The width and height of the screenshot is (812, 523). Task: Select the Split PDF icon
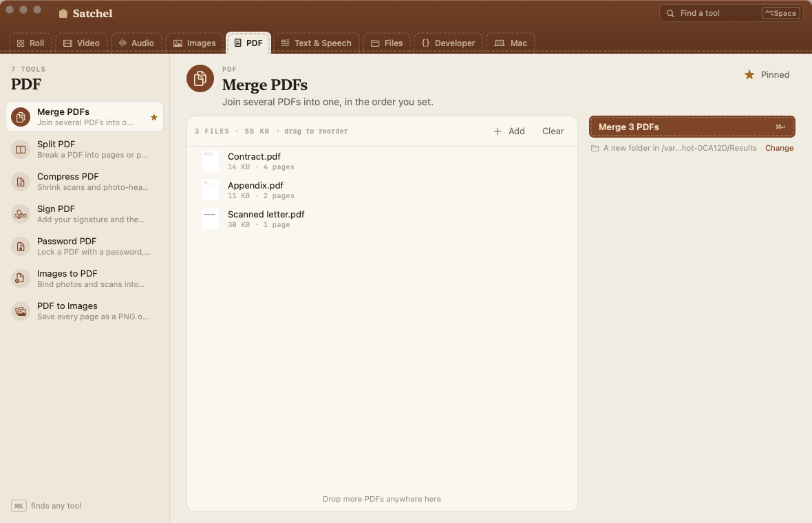click(21, 149)
